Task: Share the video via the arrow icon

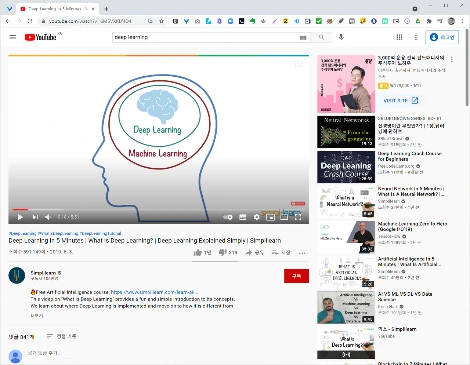Action: 254,253
